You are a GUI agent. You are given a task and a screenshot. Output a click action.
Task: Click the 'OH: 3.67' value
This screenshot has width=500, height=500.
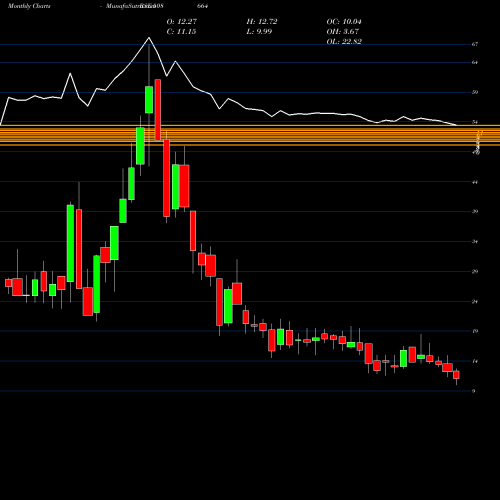click(343, 32)
